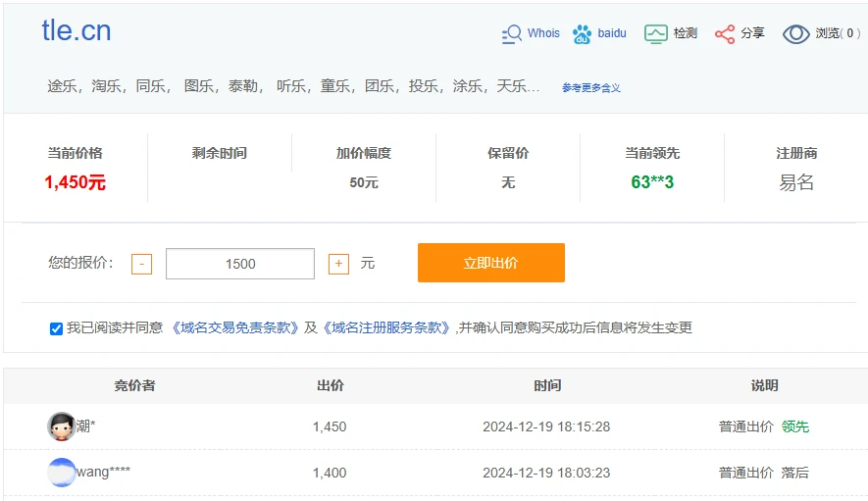This screenshot has width=868, height=501.
Task: Click the 时间 column header
Action: click(x=547, y=385)
